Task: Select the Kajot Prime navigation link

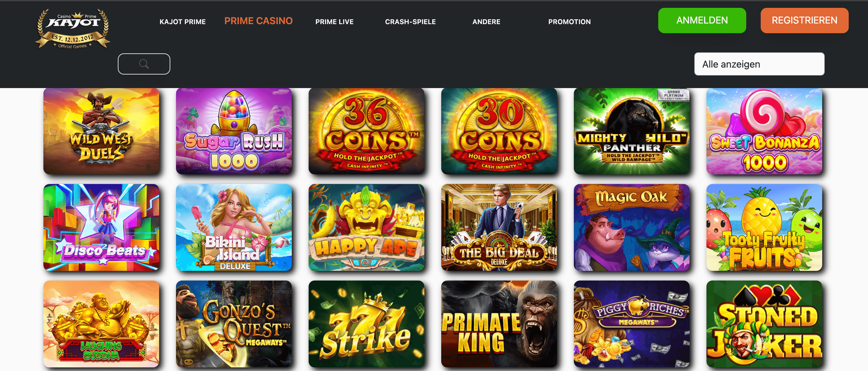Action: [x=182, y=22]
